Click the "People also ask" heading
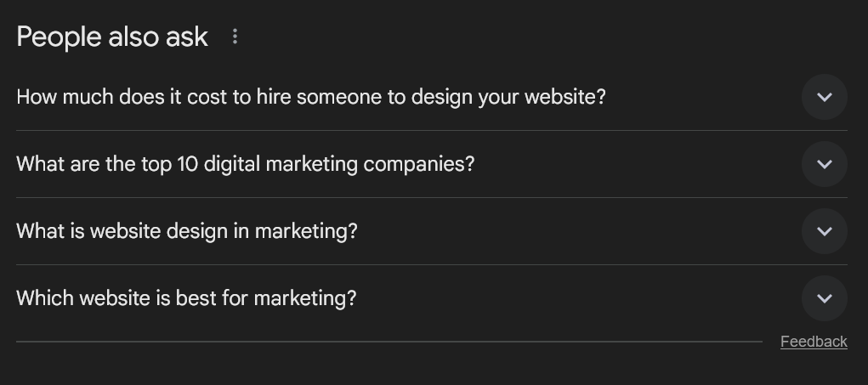The width and height of the screenshot is (868, 385). [112, 37]
